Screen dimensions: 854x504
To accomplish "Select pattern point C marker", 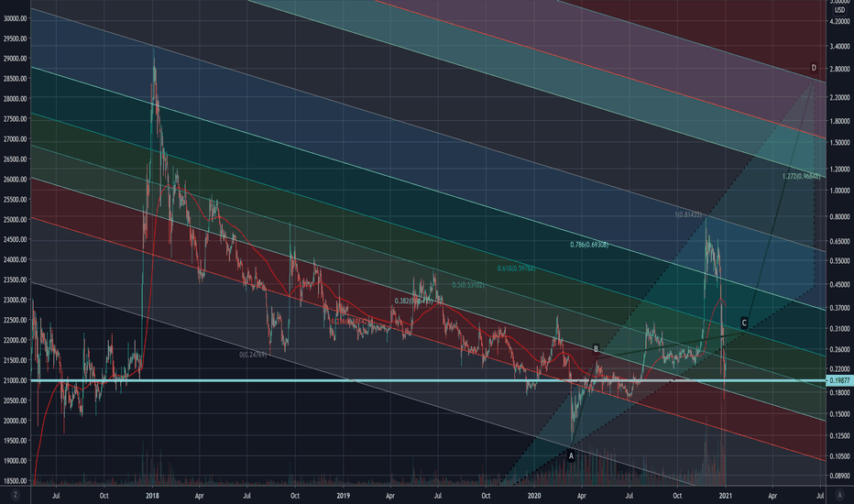I will (744, 323).
